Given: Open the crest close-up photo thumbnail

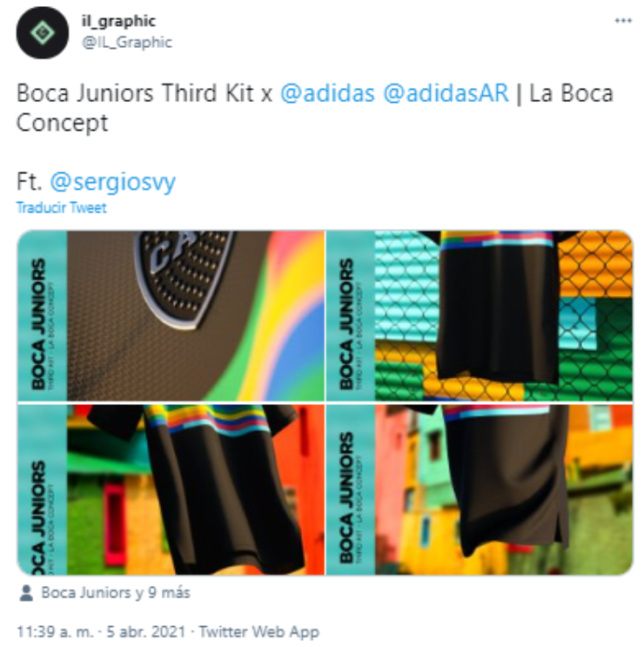Looking at the screenshot, I should (x=171, y=315).
